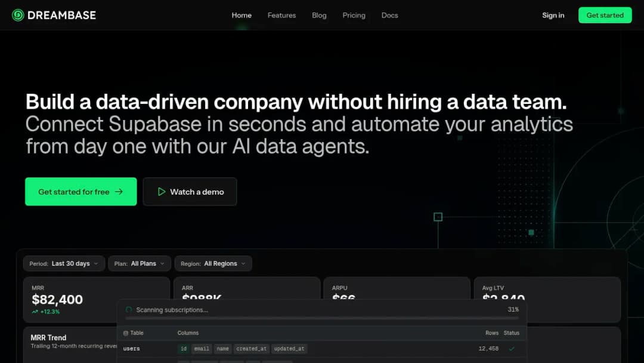The height and width of the screenshot is (363, 644).
Task: Open the Plan All Plans dropdown
Action: pos(140,263)
